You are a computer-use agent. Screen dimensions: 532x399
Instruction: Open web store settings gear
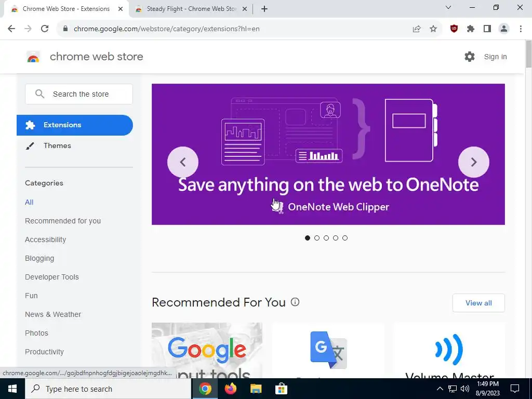(x=470, y=57)
